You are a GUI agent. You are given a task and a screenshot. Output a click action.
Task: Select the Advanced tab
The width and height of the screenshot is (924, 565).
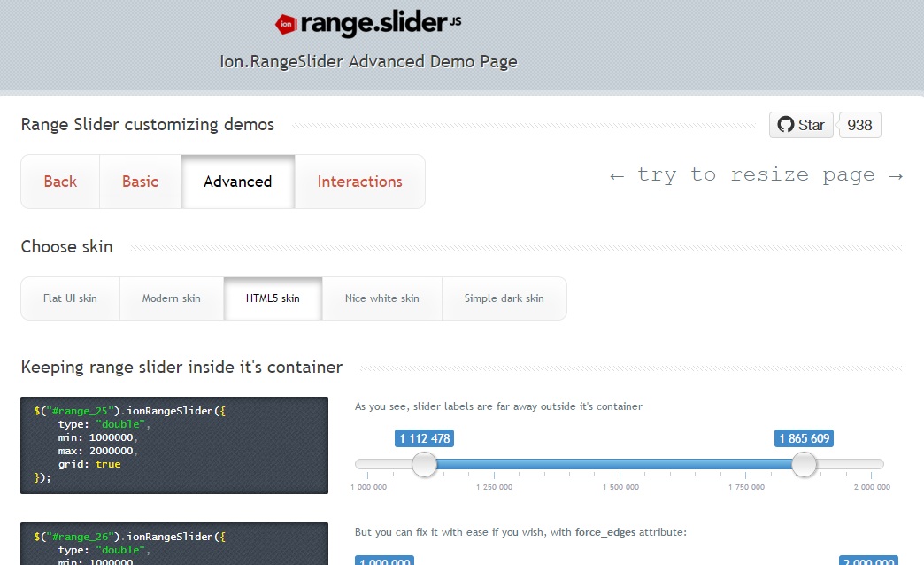(x=237, y=181)
